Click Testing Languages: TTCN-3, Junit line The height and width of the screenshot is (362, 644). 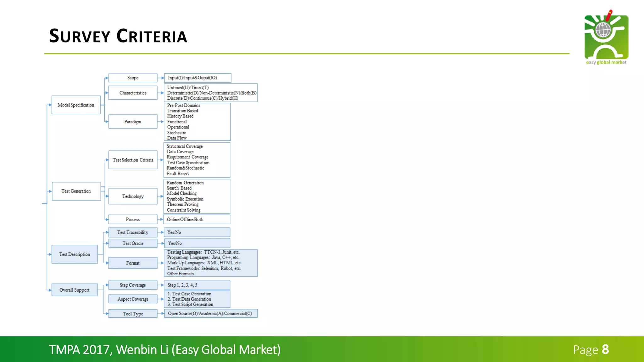coord(203,252)
